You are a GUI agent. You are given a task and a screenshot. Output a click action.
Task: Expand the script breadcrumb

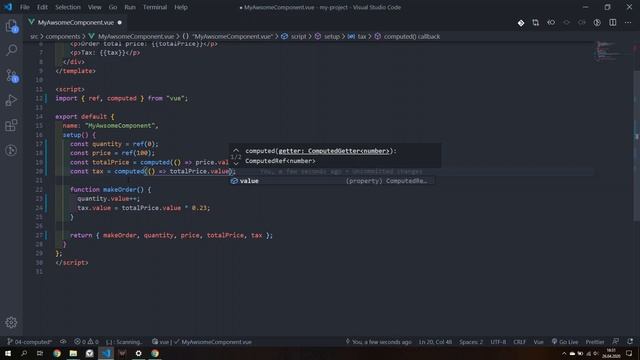[294, 36]
